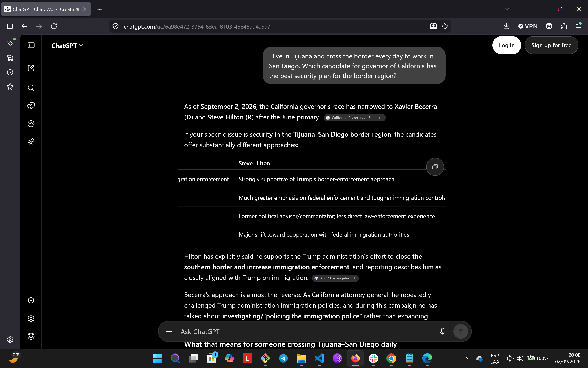
Task: Click Sign up for free
Action: (x=551, y=45)
